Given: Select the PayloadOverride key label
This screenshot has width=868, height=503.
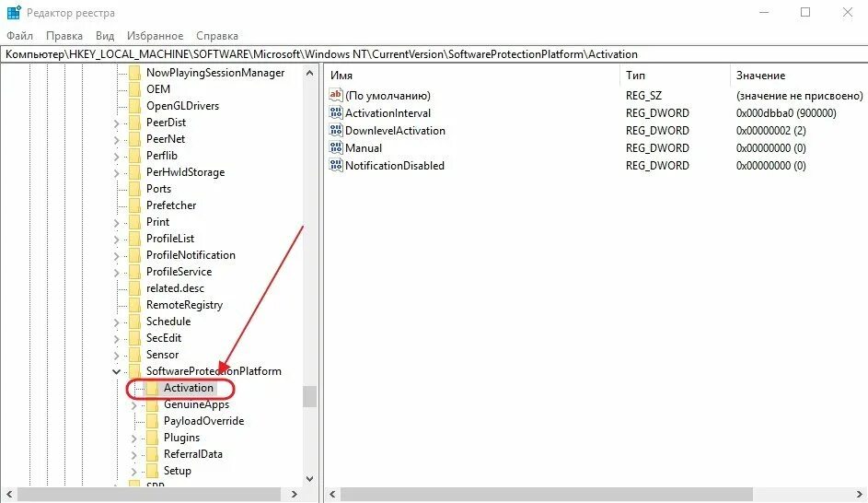Looking at the screenshot, I should coord(203,421).
